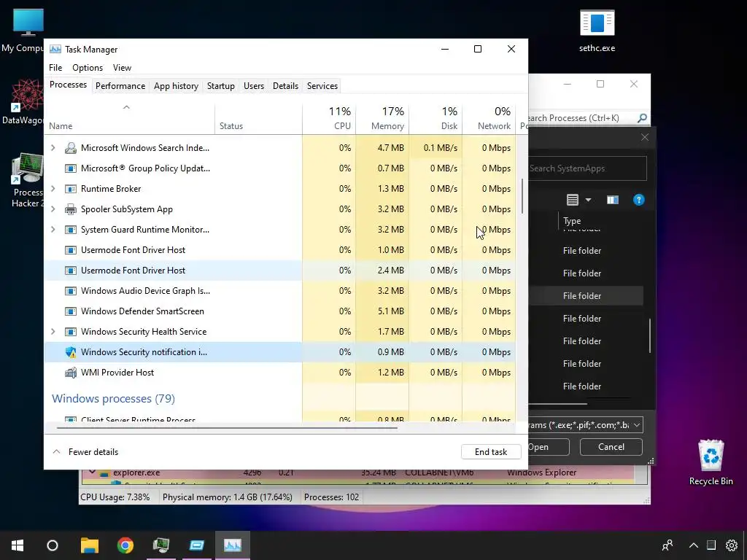The image size is (747, 560).
Task: Click the Search SystemApps input field
Action: (x=587, y=168)
